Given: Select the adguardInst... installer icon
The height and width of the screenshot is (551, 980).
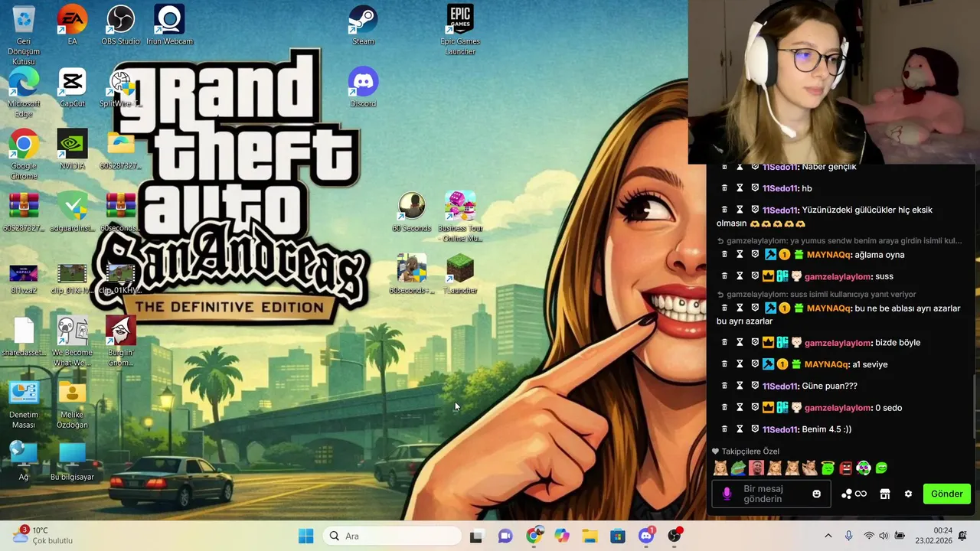Looking at the screenshot, I should tap(72, 211).
